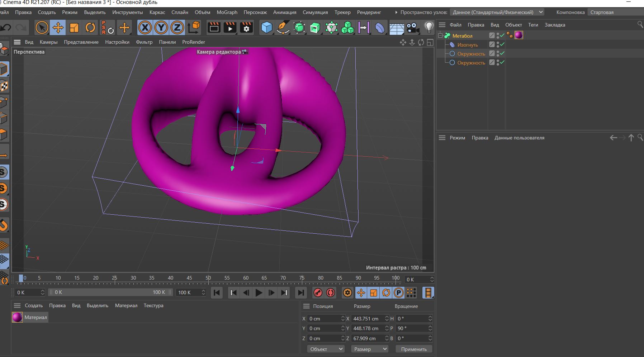
Task: Open the Render to Picture Viewer icon
Action: pyautogui.click(x=230, y=28)
